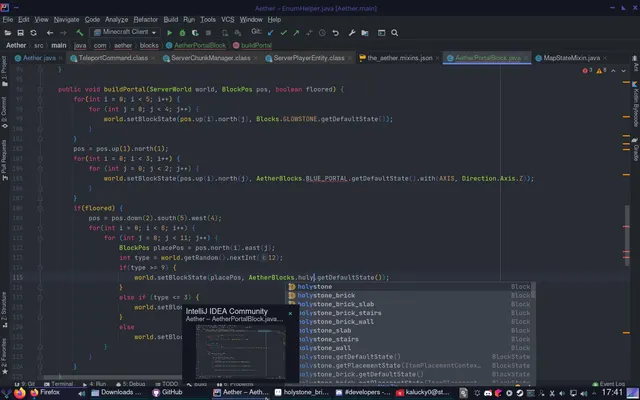Image resolution: width=640 pixels, height=400 pixels.
Task: Open Minecraft Client run configuration dropdown
Action: (125, 32)
